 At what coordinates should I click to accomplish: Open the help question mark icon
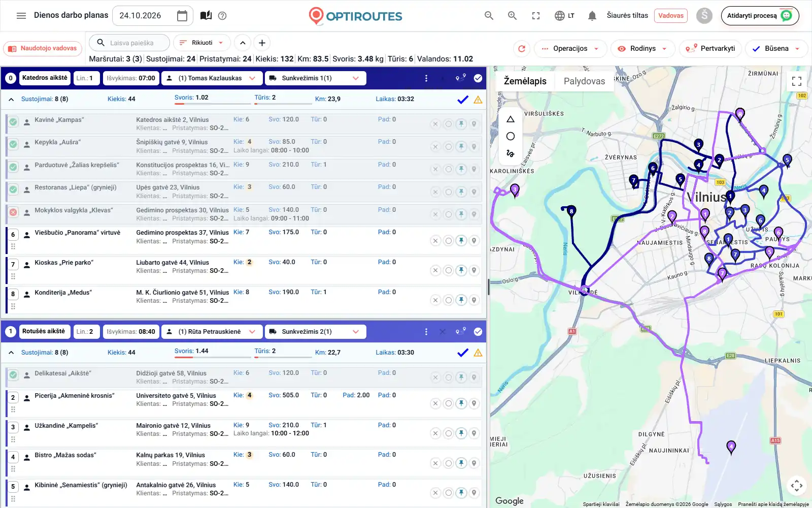tap(222, 16)
